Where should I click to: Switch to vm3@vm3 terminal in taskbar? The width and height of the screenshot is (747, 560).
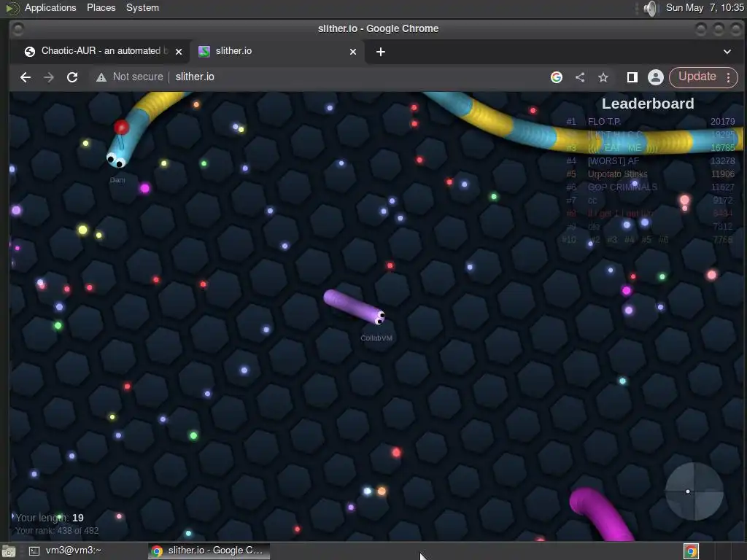[65, 551]
